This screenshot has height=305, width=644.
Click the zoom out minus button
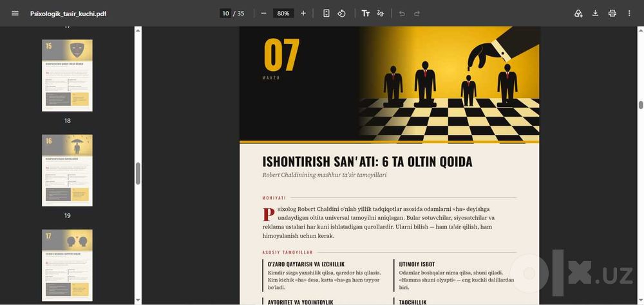pyautogui.click(x=263, y=13)
